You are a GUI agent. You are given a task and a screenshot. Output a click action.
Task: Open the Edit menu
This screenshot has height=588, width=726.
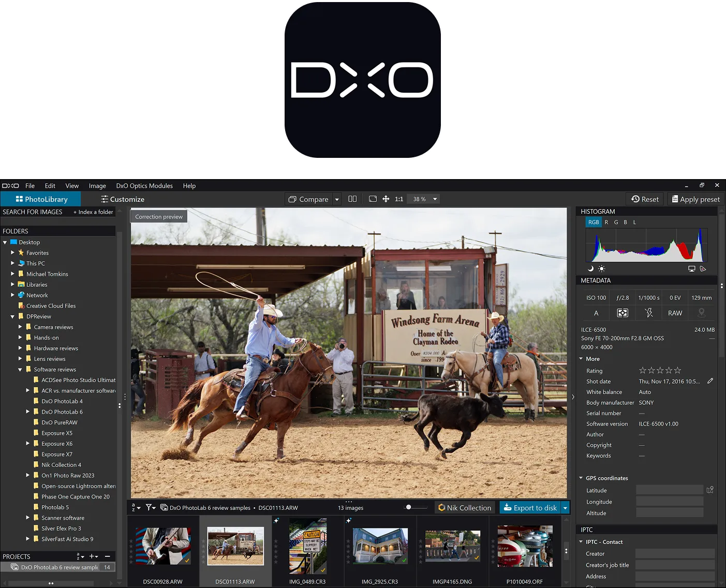point(50,186)
